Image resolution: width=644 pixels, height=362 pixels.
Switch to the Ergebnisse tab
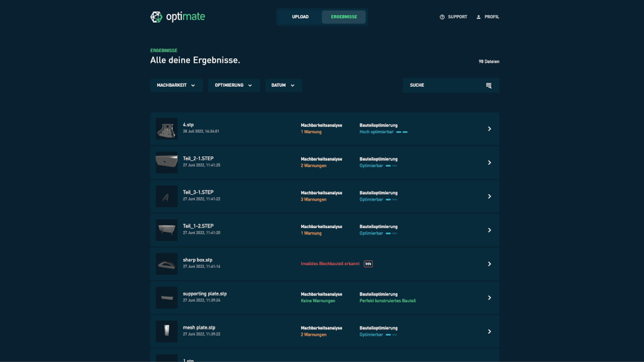(x=344, y=17)
